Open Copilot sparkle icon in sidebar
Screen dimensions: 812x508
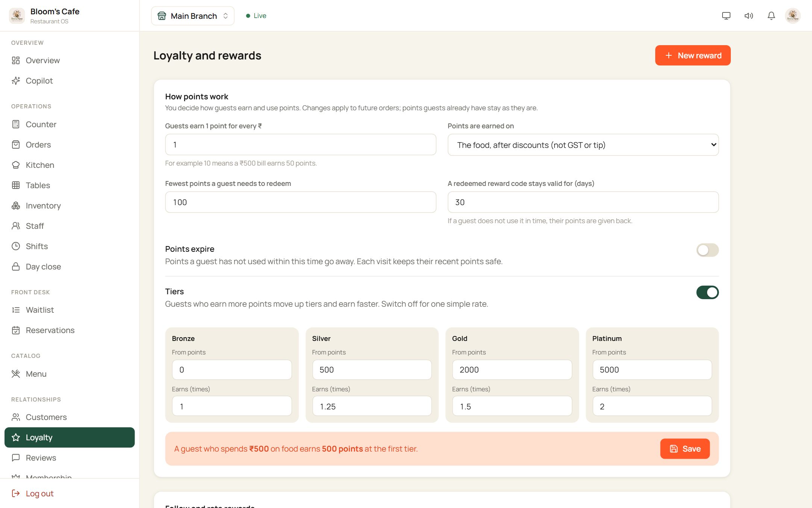tap(16, 81)
